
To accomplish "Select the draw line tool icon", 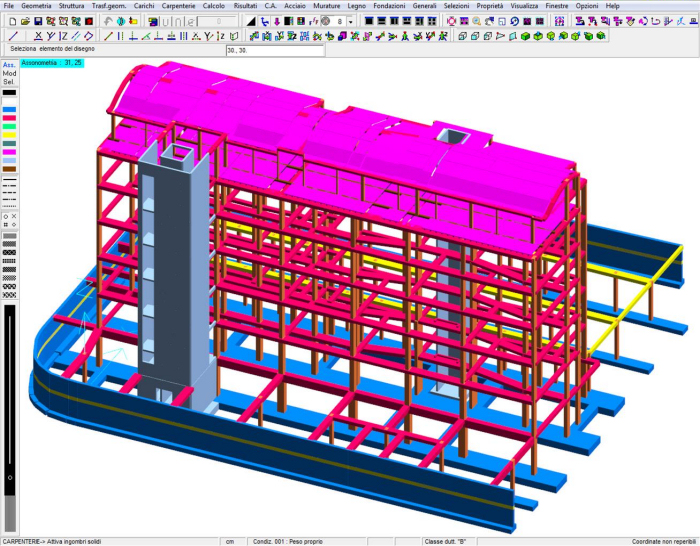I will 14,36.
